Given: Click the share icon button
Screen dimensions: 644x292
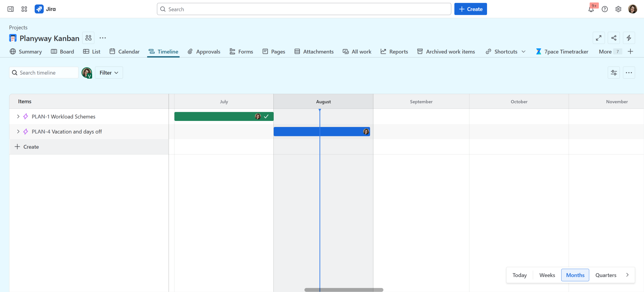Looking at the screenshot, I should [614, 38].
